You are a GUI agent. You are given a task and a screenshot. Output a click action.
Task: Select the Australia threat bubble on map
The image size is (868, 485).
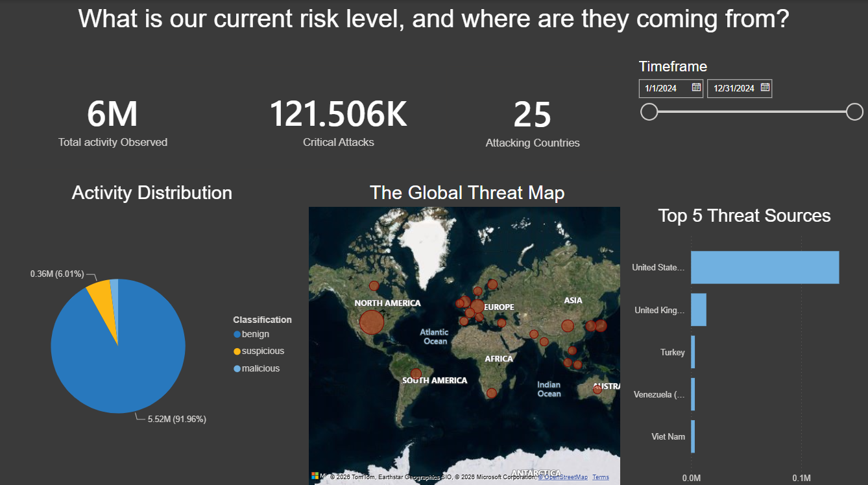[x=597, y=390]
